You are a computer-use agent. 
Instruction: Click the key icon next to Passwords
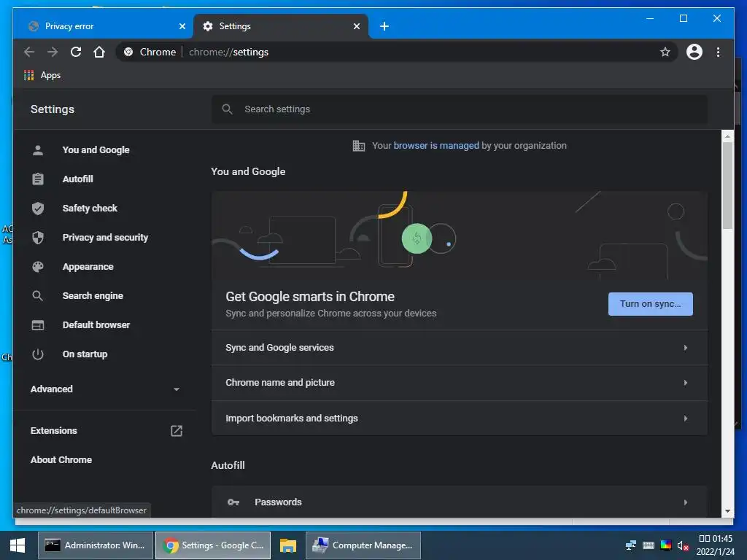(233, 502)
